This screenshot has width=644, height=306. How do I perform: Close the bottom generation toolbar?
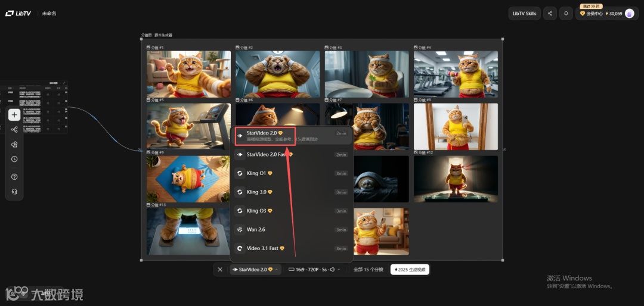point(220,270)
